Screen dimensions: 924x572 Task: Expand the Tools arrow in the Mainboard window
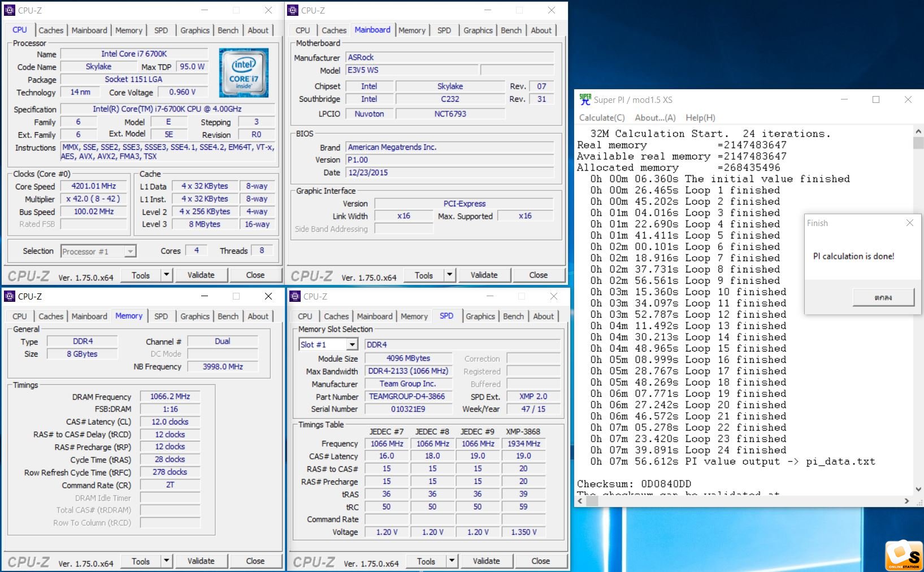[449, 275]
